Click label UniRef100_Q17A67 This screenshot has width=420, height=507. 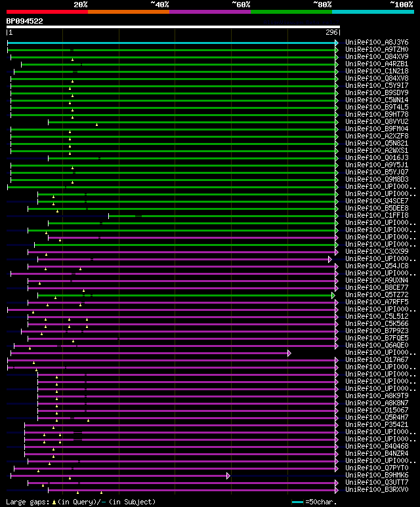(x=377, y=360)
